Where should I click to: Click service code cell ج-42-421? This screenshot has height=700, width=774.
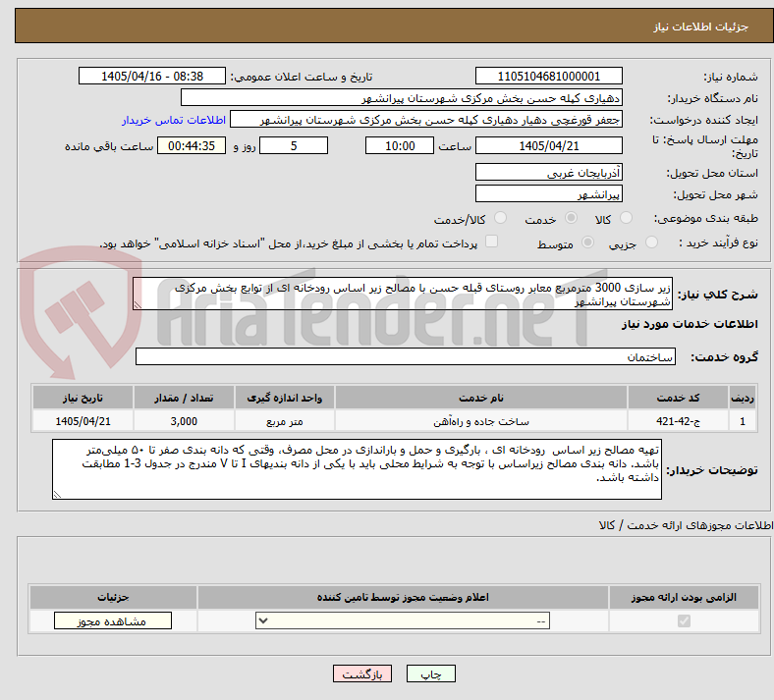(x=679, y=421)
